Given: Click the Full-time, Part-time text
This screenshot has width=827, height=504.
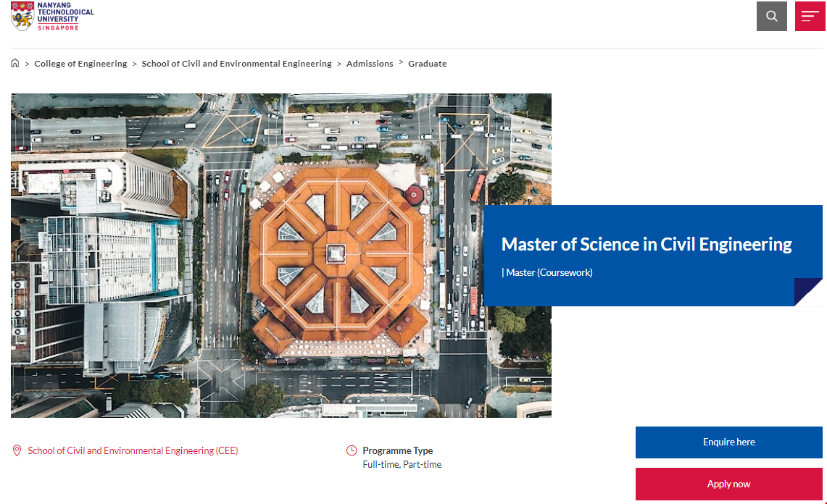Looking at the screenshot, I should 402,464.
